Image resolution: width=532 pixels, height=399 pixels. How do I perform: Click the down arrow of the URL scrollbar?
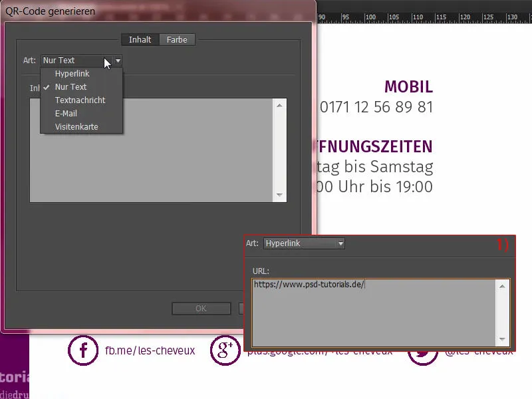pyautogui.click(x=502, y=339)
